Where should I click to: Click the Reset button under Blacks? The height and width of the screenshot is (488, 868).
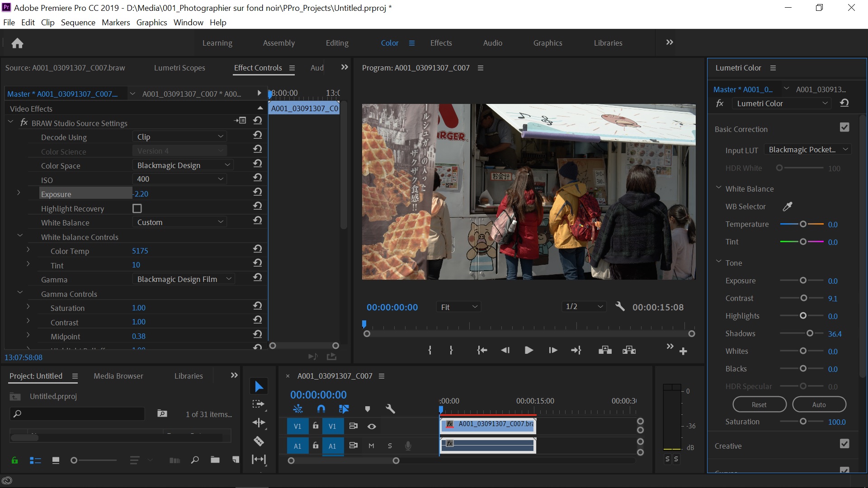(759, 404)
